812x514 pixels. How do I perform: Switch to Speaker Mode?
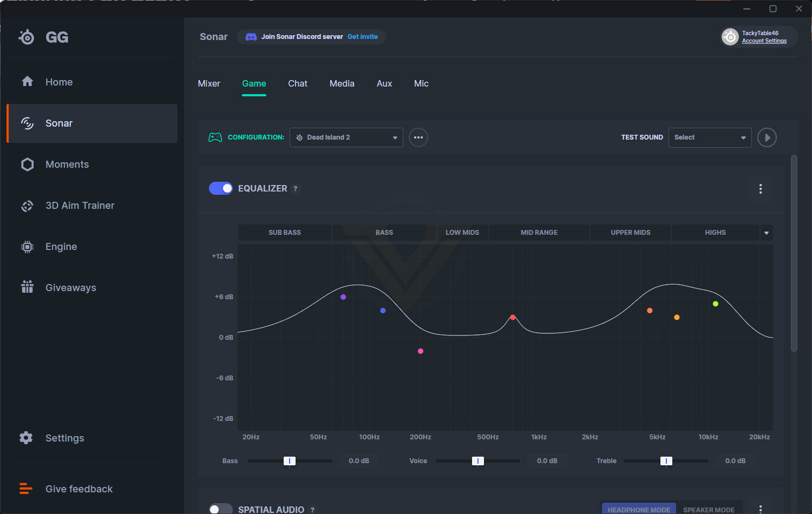click(709, 510)
